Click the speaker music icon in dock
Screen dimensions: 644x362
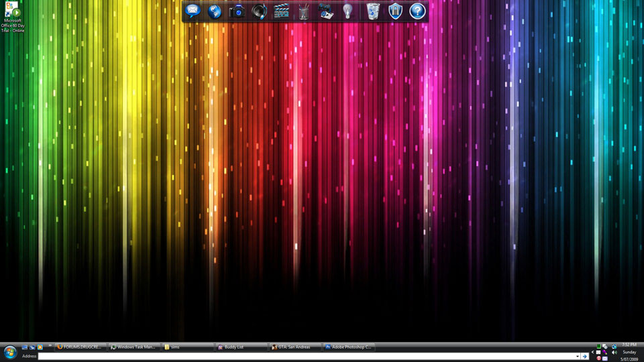pyautogui.click(x=259, y=11)
